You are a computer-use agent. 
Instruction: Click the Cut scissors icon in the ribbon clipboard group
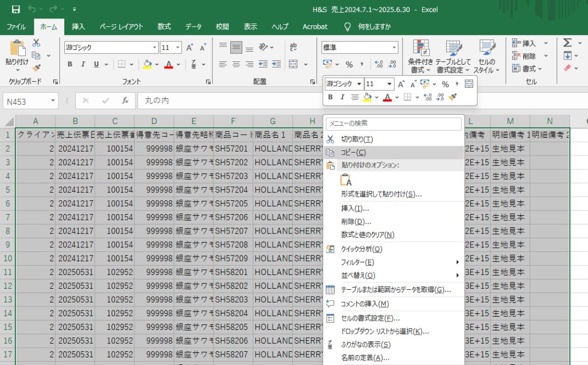36,43
